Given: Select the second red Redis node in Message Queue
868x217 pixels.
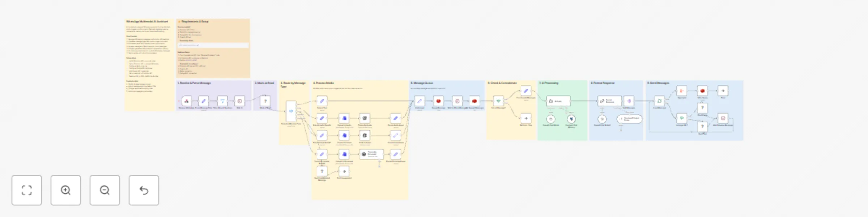Looking at the screenshot, I should pyautogui.click(x=474, y=101).
